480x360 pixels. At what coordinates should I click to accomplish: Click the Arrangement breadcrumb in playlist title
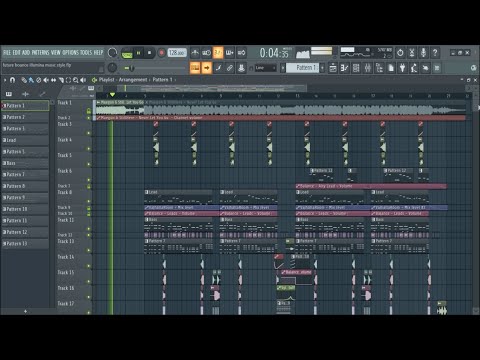coord(133,80)
